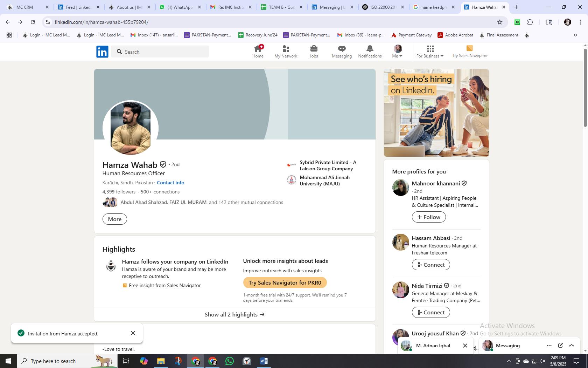The width and height of the screenshot is (588, 368).
Task: Open browser Extensions puzzle icon
Action: [530, 22]
